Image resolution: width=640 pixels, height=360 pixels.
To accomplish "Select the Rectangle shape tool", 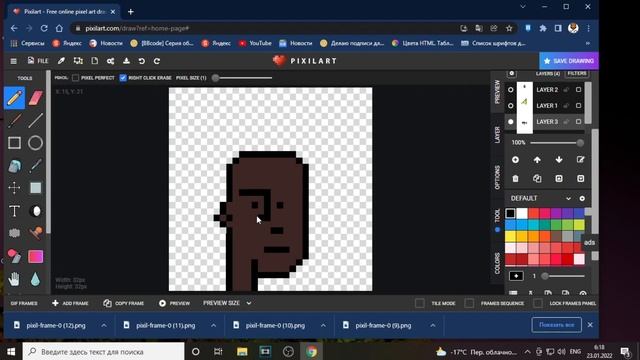I will [x=15, y=143].
